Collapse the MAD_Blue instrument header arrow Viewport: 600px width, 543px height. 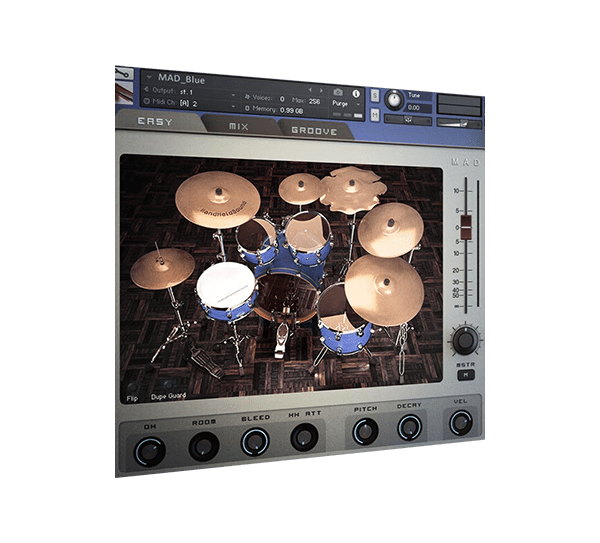click(150, 77)
